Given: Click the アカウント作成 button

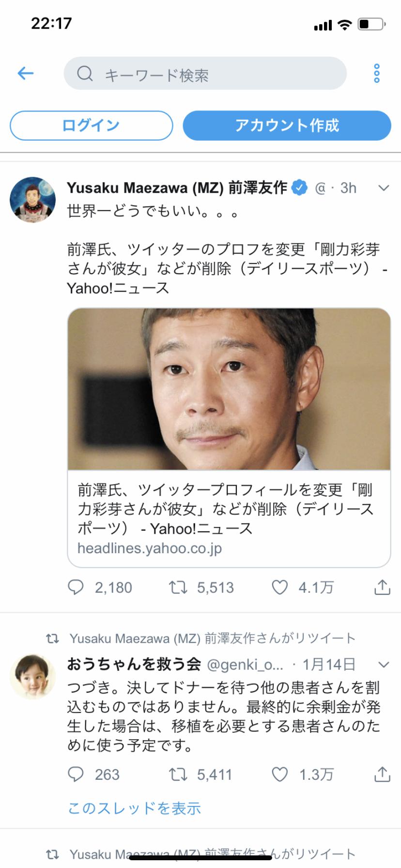Looking at the screenshot, I should coord(287,125).
